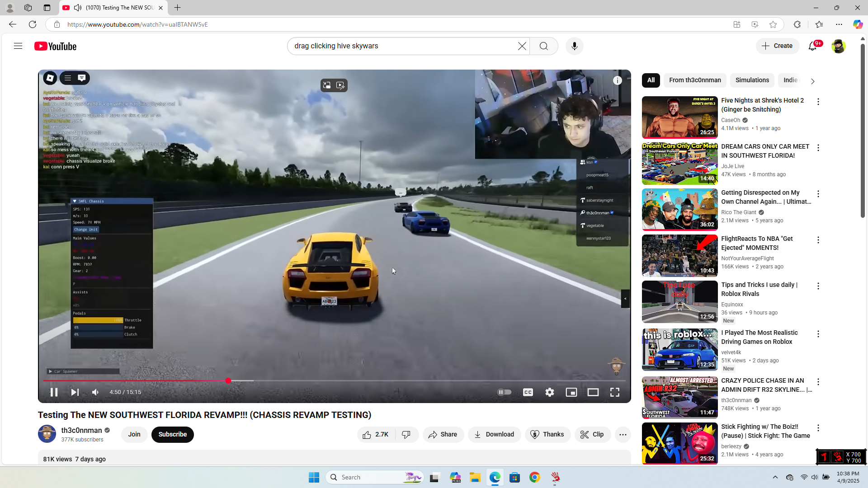The width and height of the screenshot is (868, 488).
Task: Toggle the autoplay switch
Action: [x=504, y=392]
